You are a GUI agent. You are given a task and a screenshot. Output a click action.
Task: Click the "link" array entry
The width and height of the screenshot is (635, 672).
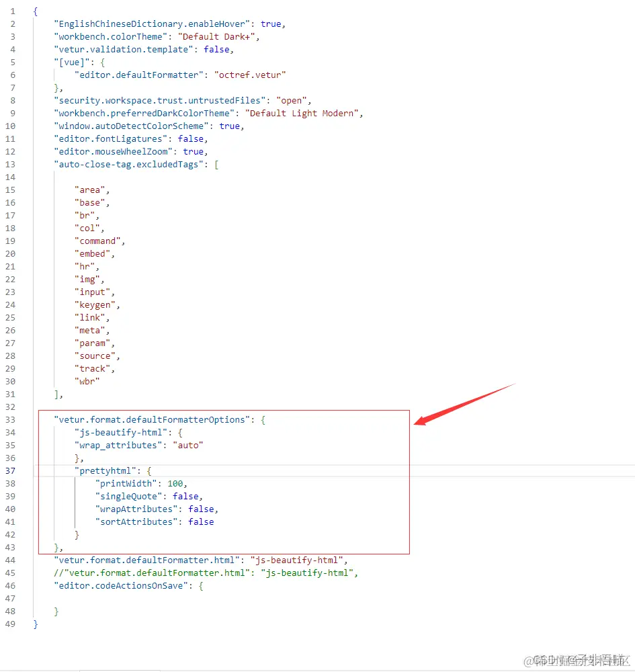click(90, 318)
